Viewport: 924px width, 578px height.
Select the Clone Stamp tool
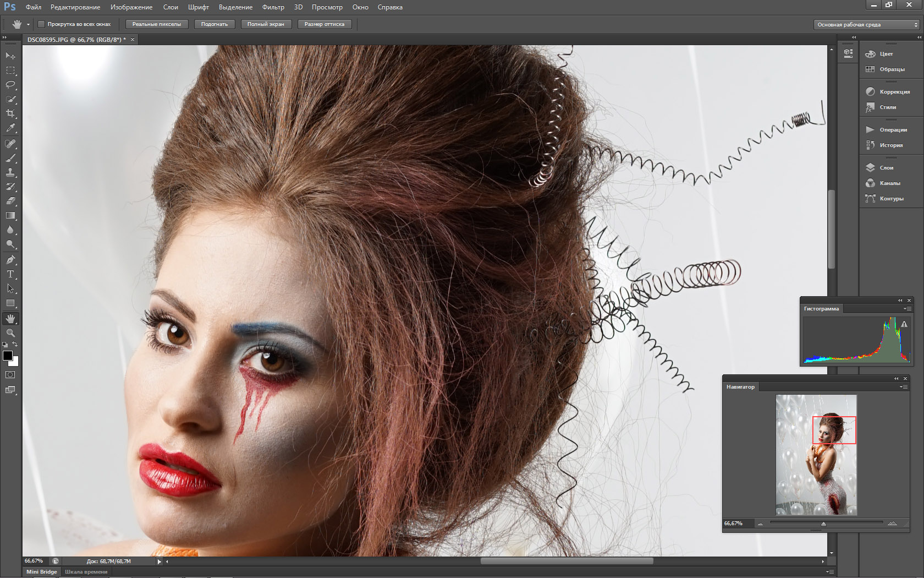tap(10, 172)
